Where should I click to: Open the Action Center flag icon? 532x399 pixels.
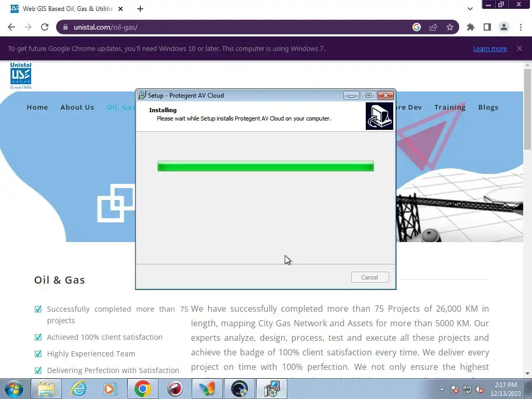(455, 389)
